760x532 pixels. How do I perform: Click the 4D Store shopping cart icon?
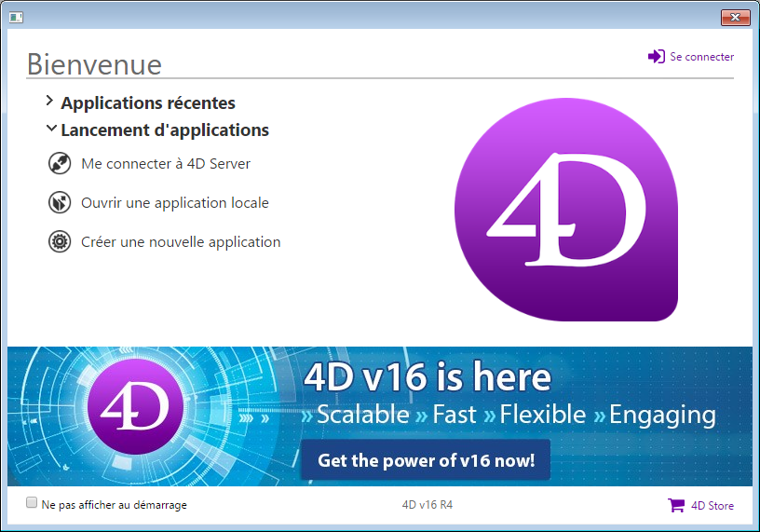coord(676,506)
